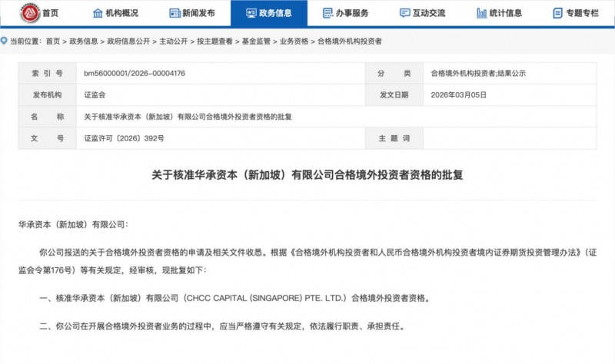
Task: Click the 政务信息 monitor icon
Action: pyautogui.click(x=251, y=13)
